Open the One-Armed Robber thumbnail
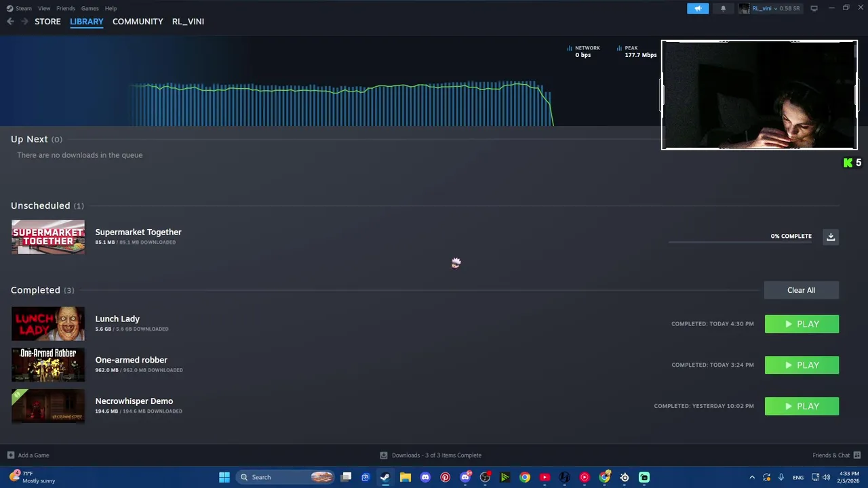This screenshot has height=488, width=868. coord(48,365)
